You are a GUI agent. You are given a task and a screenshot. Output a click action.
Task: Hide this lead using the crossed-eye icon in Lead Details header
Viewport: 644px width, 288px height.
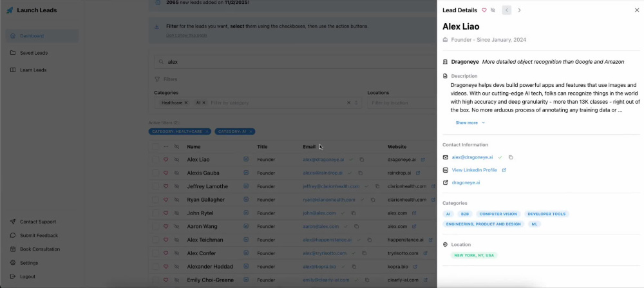tap(493, 10)
